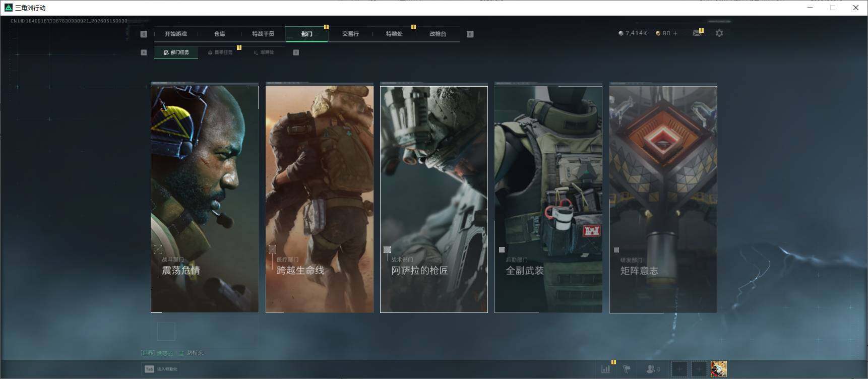Click the silver currency coin icon
Image resolution: width=868 pixels, height=379 pixels.
point(621,33)
